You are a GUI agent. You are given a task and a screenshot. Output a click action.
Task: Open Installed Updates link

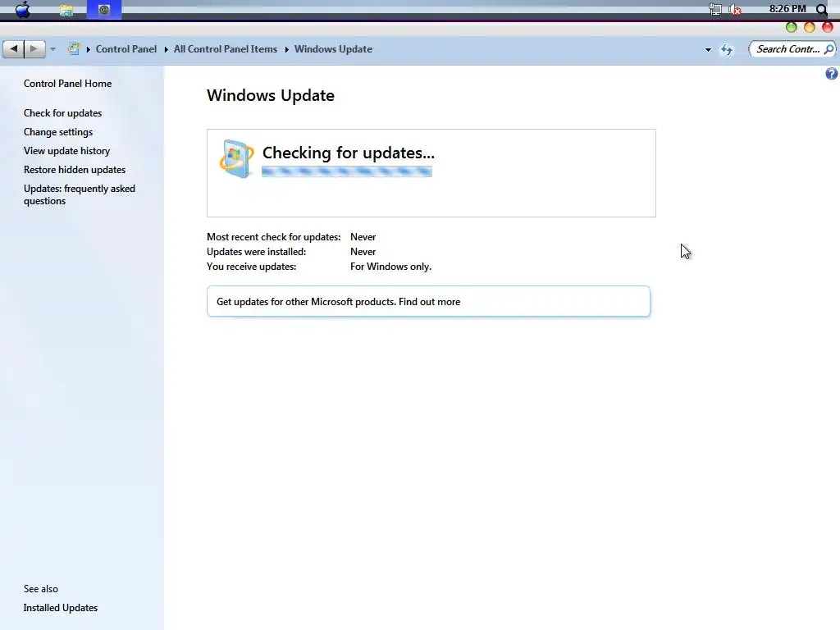(61, 608)
